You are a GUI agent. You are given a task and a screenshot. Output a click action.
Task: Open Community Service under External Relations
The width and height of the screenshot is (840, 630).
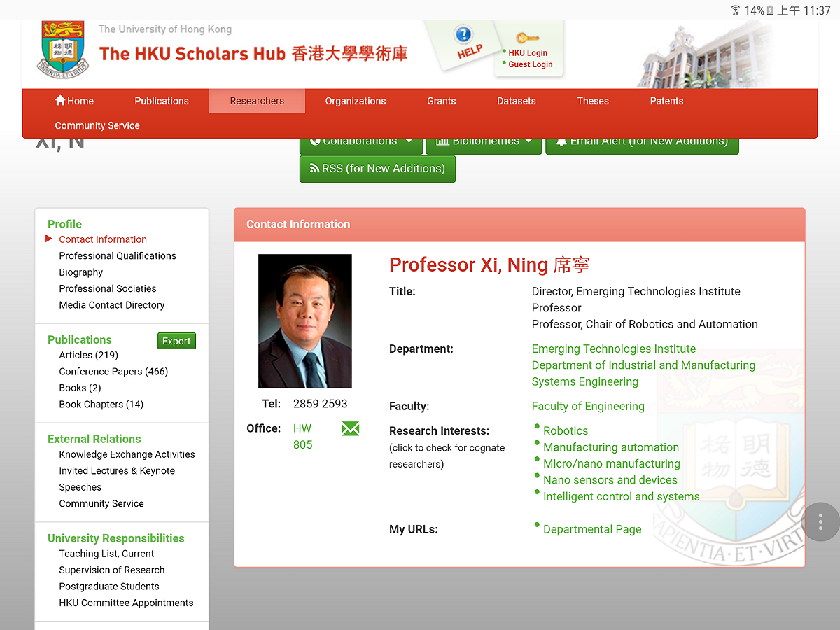(101, 503)
